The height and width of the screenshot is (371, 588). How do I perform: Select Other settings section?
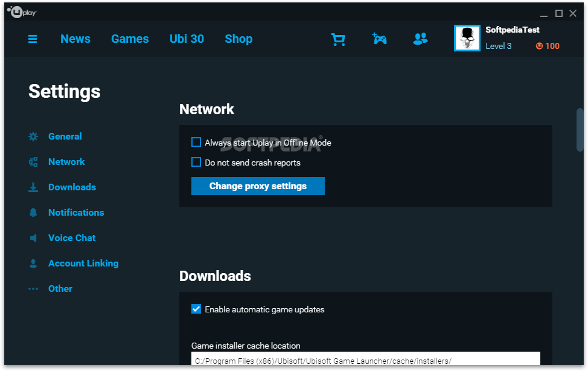tap(60, 289)
